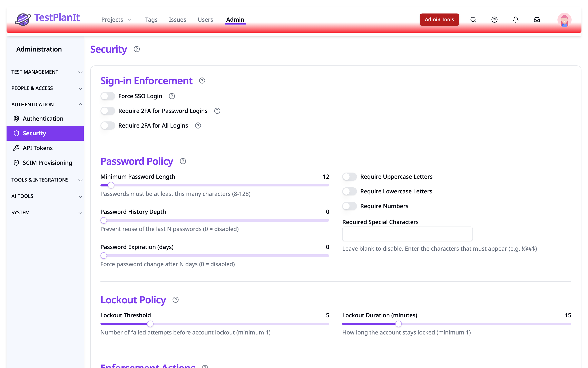Show help for Require 2FA for Password Logins
Screen dimensions: 588x368
pos(217,111)
